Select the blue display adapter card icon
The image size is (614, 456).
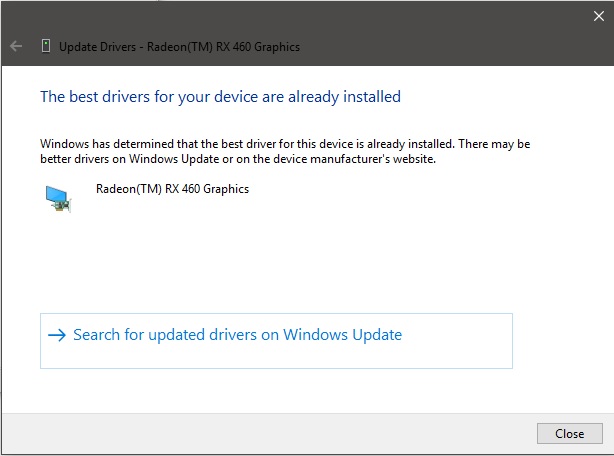pyautogui.click(x=58, y=199)
